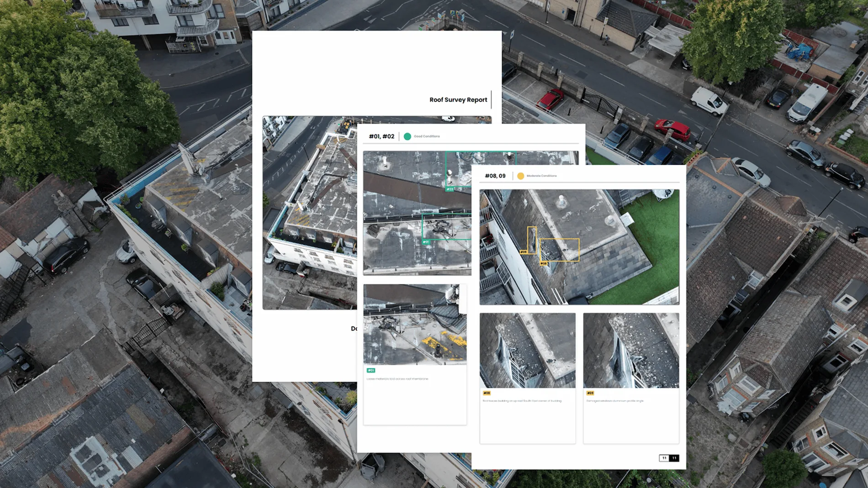Click the #02 green tag on the roof photo
The image size is (868, 488).
(450, 189)
